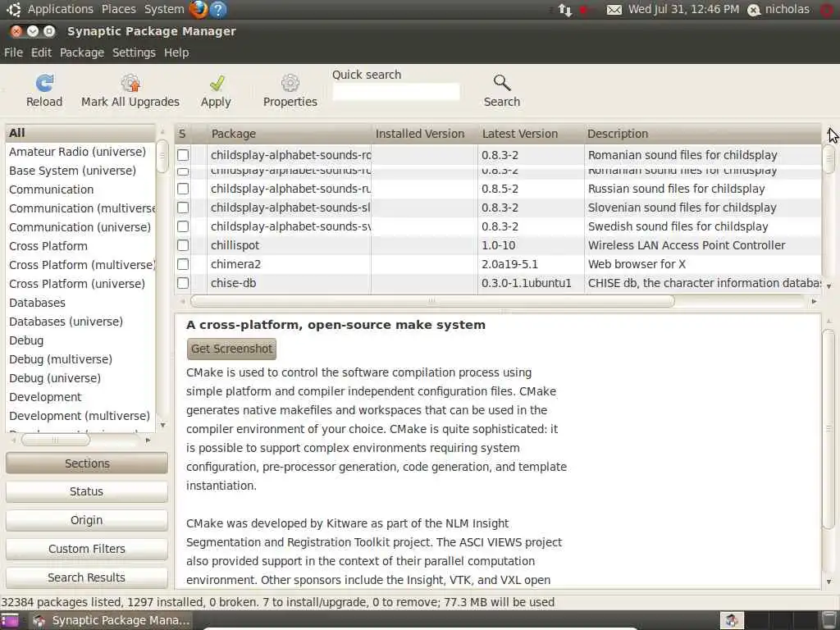Click the Get Screenshot button

(x=231, y=349)
